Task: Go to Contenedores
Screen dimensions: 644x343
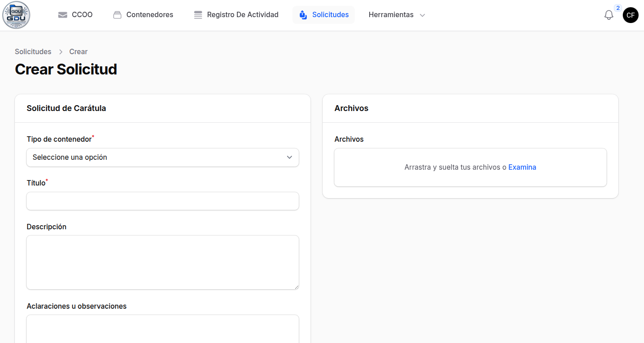Action: (x=143, y=15)
